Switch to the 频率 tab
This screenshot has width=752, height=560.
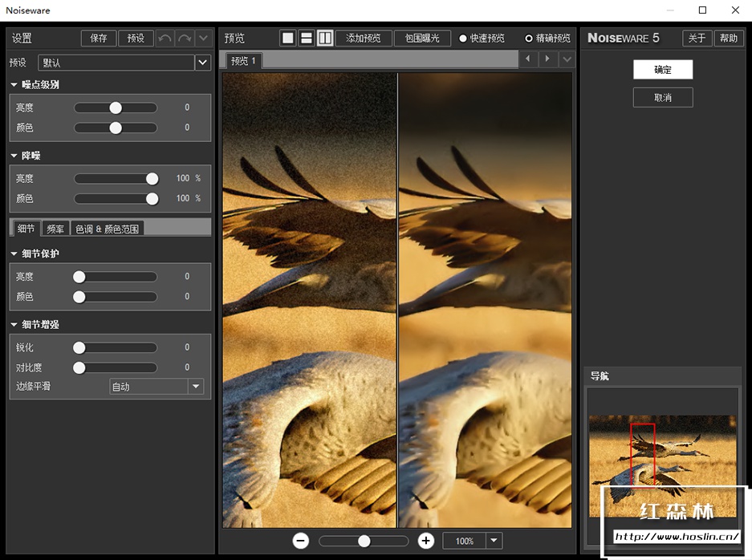point(55,229)
